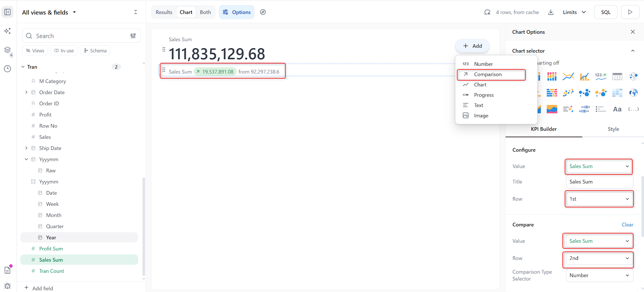Open the Comparison Type Selector dropdown
Viewport: 644px width, 292px height.
coord(600,275)
